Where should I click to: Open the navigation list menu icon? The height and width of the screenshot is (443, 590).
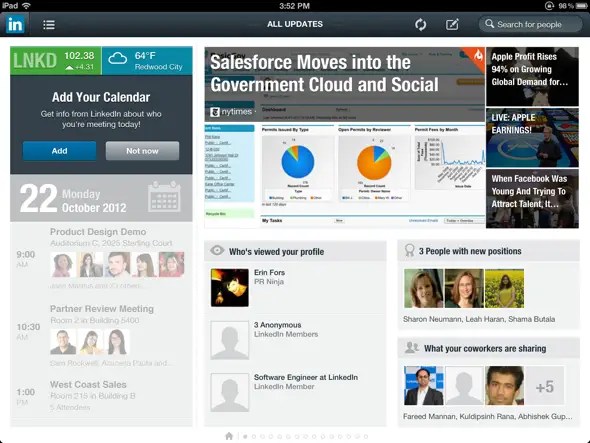pyautogui.click(x=49, y=25)
